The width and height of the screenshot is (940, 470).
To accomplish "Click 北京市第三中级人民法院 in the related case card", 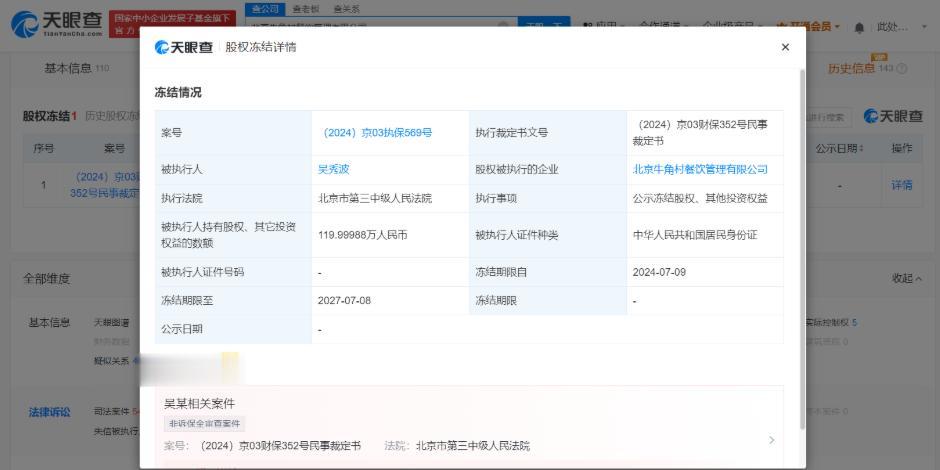I will (x=473, y=446).
